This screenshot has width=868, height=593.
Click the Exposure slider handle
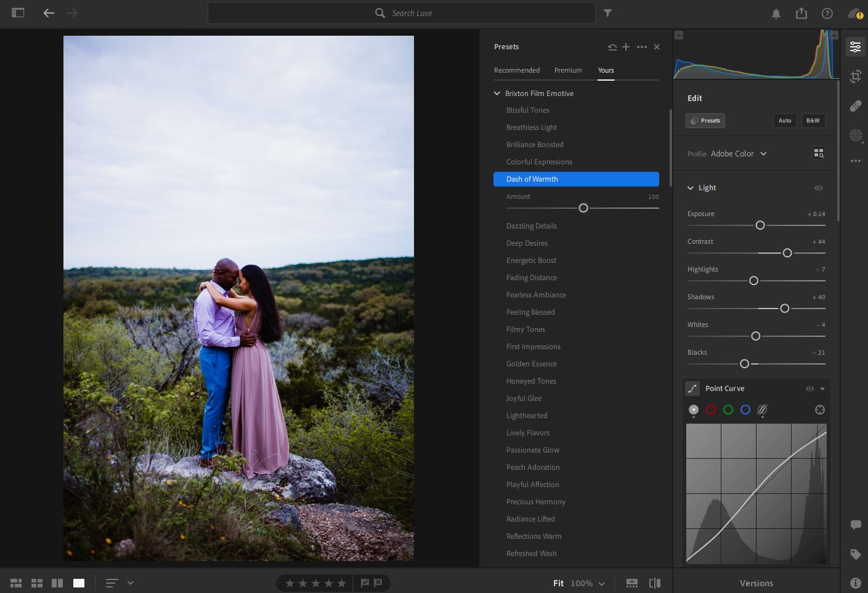760,225
